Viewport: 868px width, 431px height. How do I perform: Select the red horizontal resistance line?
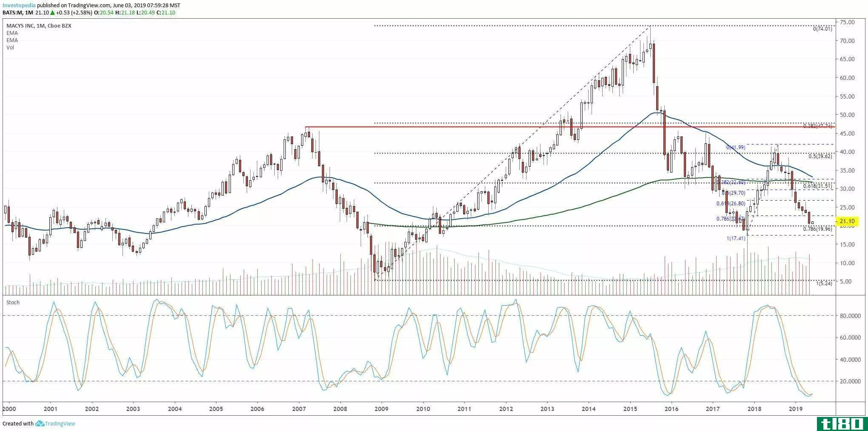pos(570,127)
